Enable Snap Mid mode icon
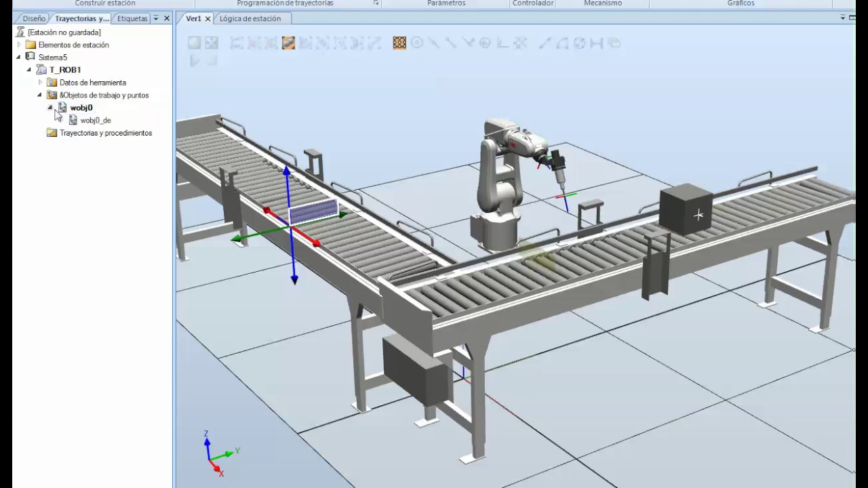The image size is (868, 488). [x=433, y=43]
